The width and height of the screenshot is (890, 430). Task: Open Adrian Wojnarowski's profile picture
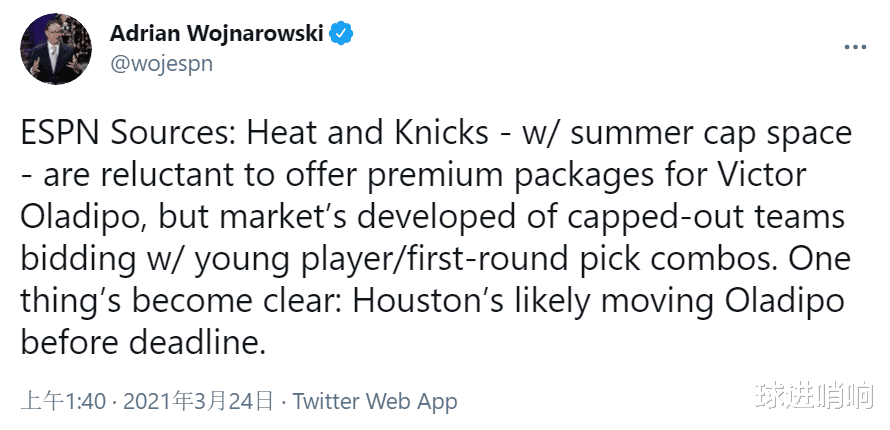coord(56,49)
